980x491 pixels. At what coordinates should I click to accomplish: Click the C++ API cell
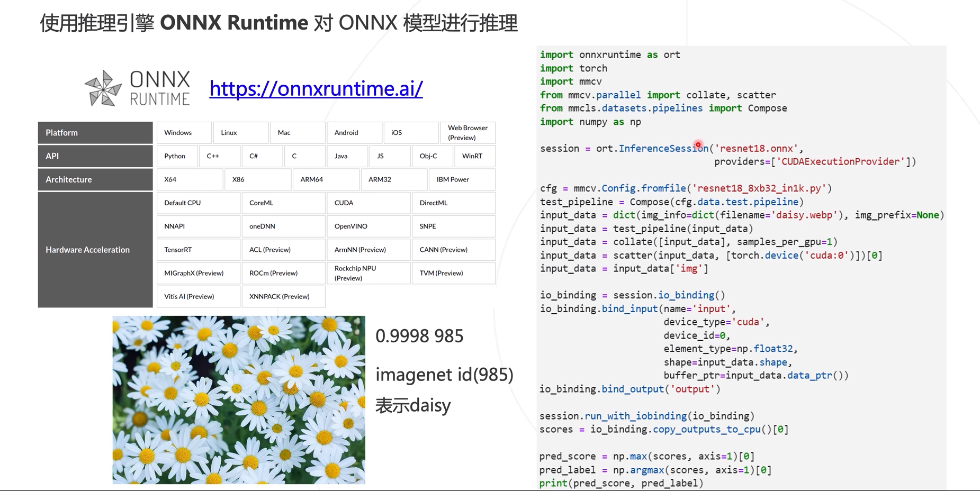tap(220, 156)
